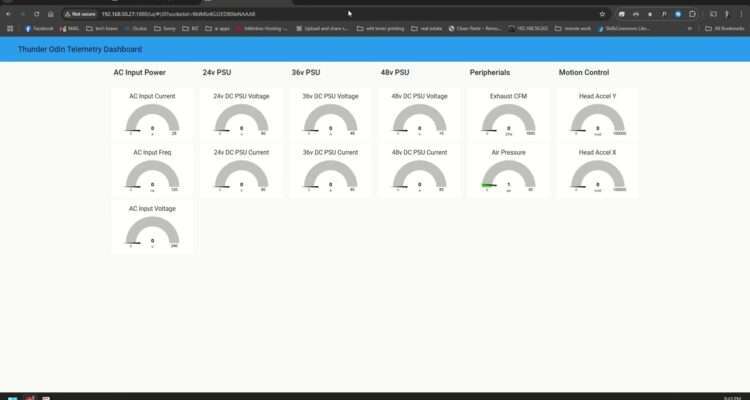The height and width of the screenshot is (400, 750).
Task: Click the browser back arrow
Action: (x=8, y=14)
